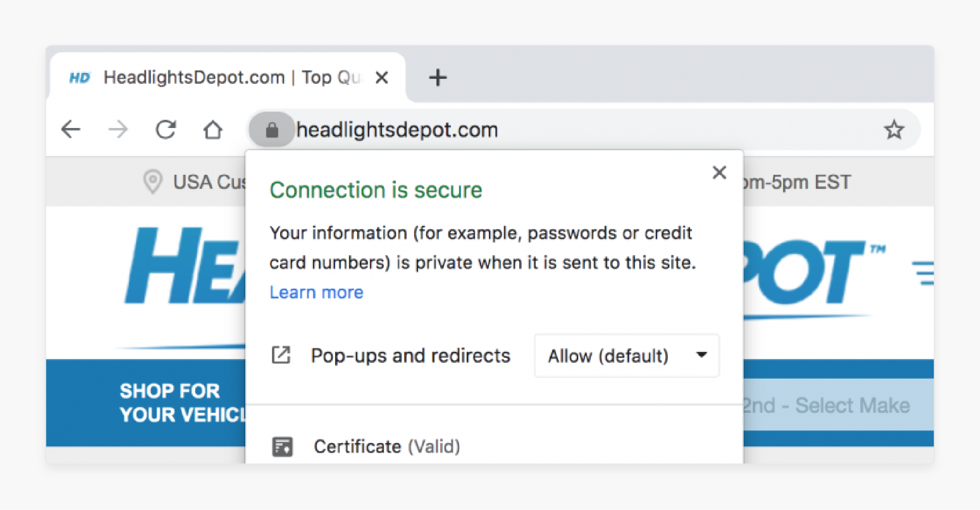Screen dimensions: 980x510
Task: Open the home page via house icon
Action: pos(213,130)
